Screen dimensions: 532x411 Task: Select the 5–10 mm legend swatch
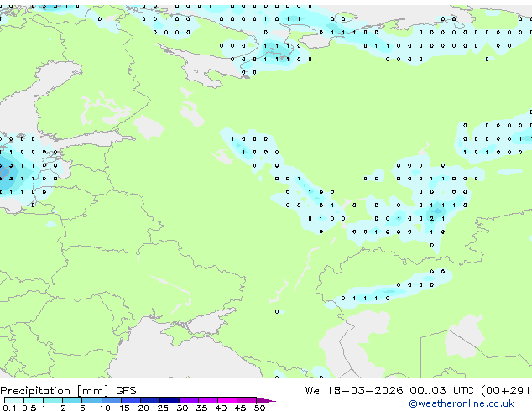pyautogui.click(x=91, y=400)
